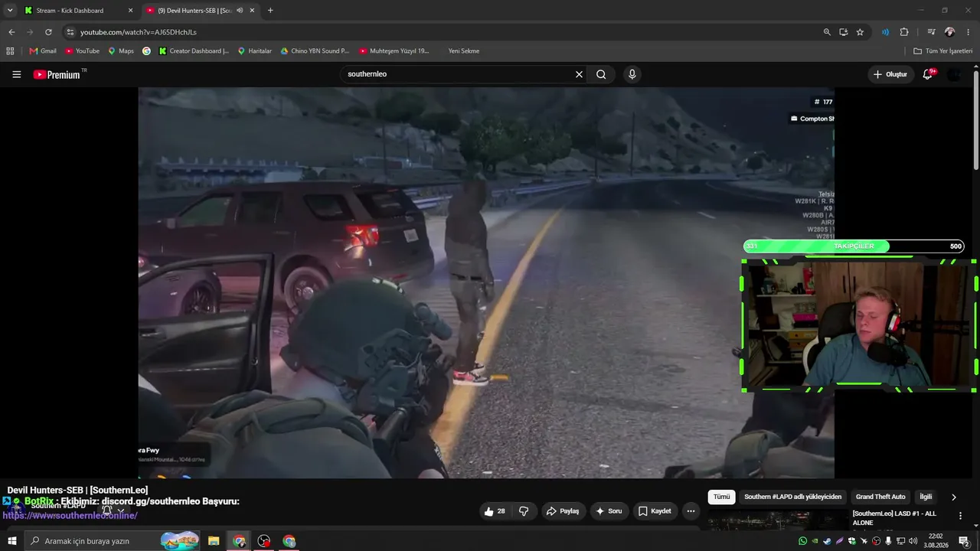Expand the Tüm Yer İşaretleri folder

coord(942,51)
